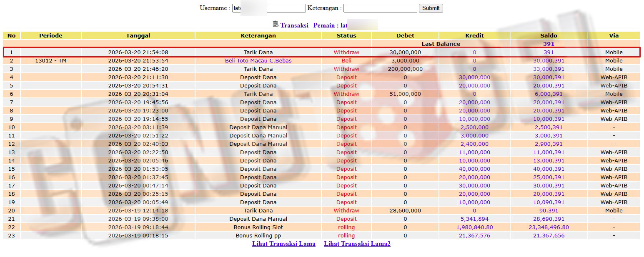Click the Debet column header

(405, 35)
